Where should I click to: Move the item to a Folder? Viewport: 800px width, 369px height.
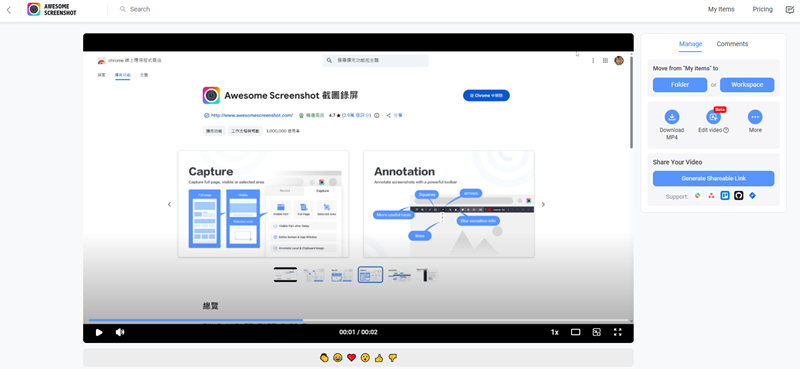tap(680, 85)
